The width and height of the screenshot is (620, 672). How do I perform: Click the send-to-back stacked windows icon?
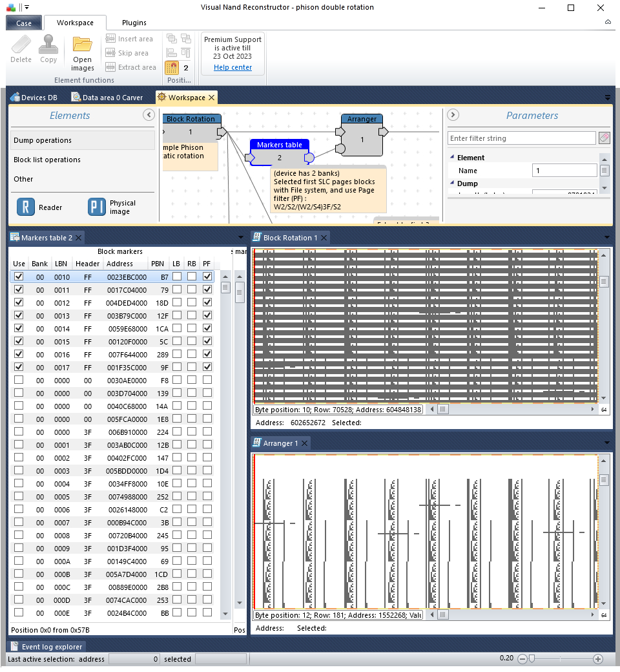click(186, 39)
